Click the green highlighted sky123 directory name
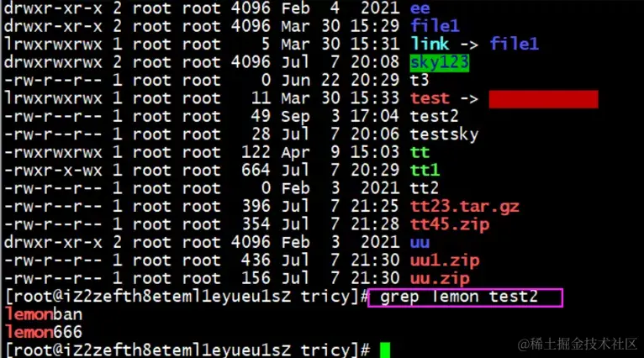Image resolution: width=644 pixels, height=358 pixels. (440, 62)
